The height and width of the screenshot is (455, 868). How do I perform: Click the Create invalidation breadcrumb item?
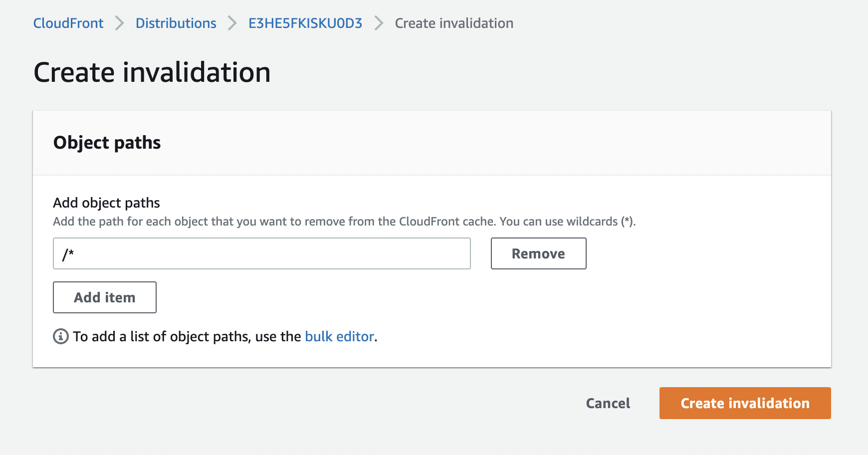pyautogui.click(x=454, y=23)
